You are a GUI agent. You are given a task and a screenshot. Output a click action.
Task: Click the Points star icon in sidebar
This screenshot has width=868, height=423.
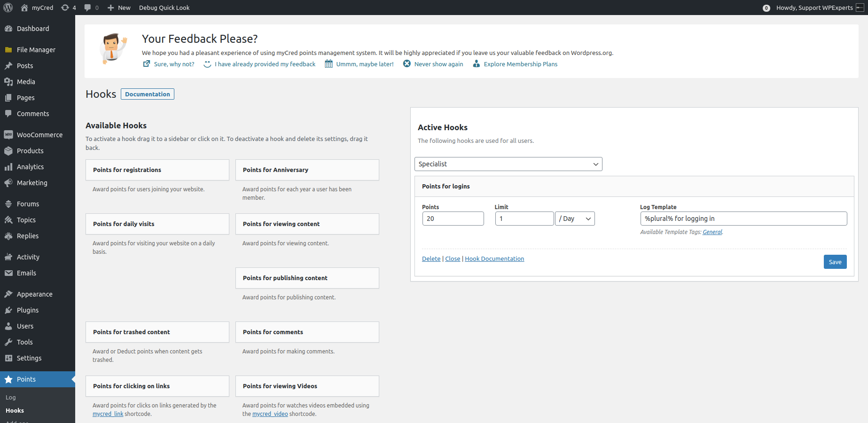(8, 379)
